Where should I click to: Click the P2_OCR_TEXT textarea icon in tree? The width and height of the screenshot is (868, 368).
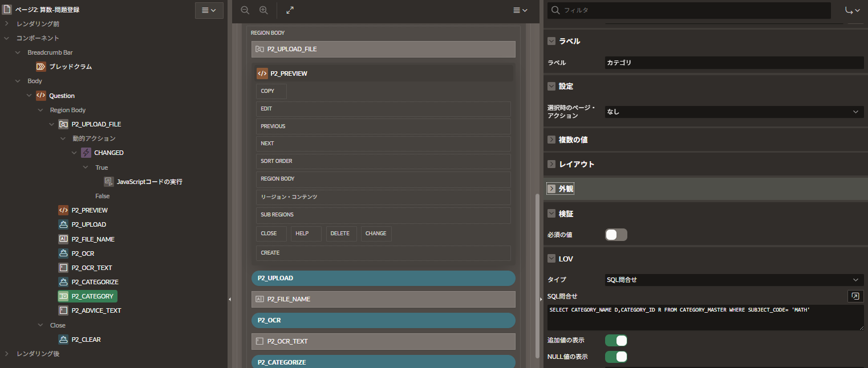[63, 268]
